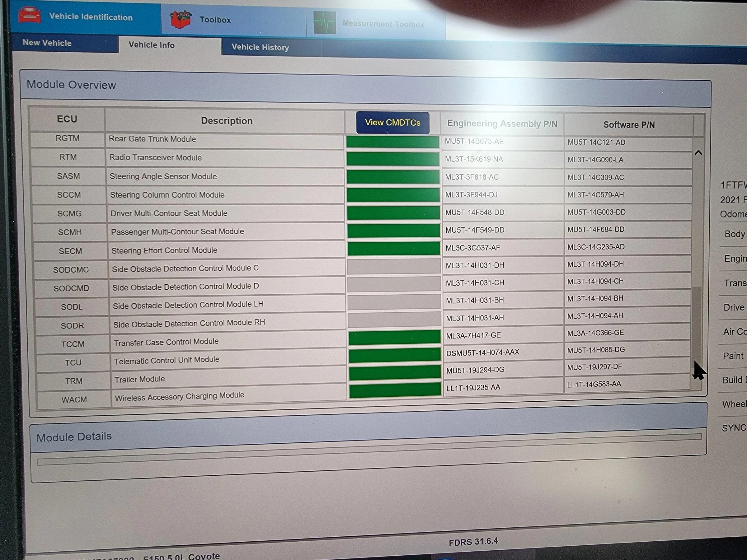This screenshot has width=747, height=560.
Task: Click the red car Vehicle Identification icon
Action: pyautogui.click(x=30, y=15)
